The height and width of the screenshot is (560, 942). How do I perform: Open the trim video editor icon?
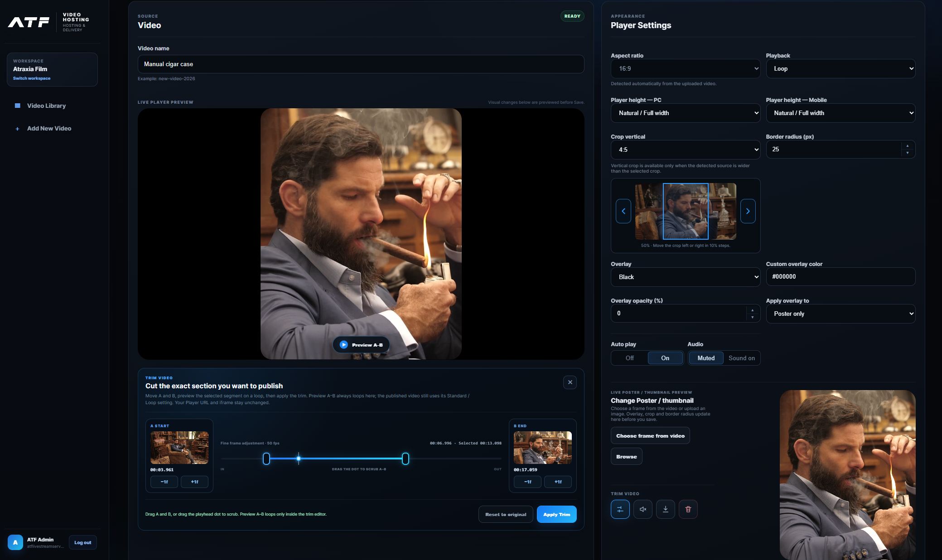[620, 509]
